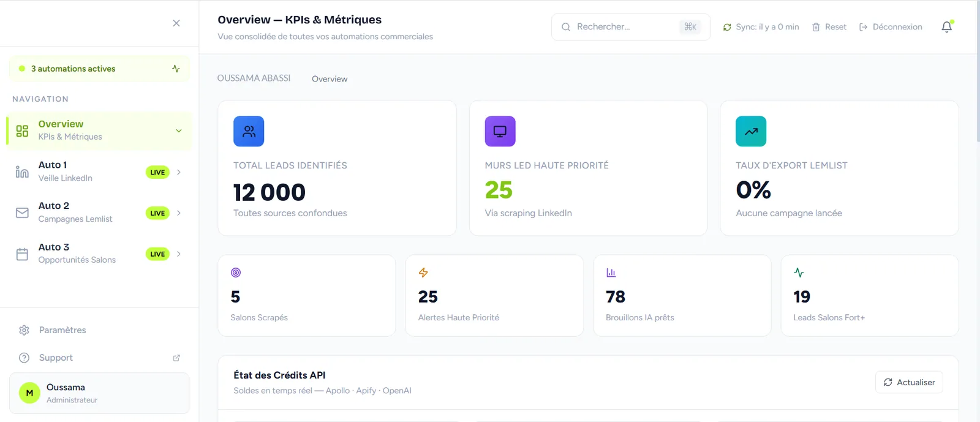Click the activity pulse icon beside automations actives
Viewport: 980px width, 422px height.
click(176, 69)
